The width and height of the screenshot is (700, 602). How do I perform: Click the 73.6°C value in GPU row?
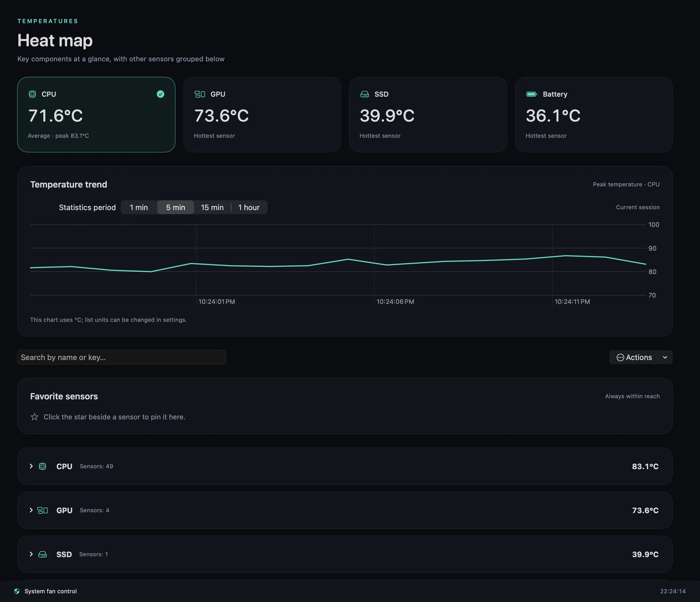click(x=645, y=510)
